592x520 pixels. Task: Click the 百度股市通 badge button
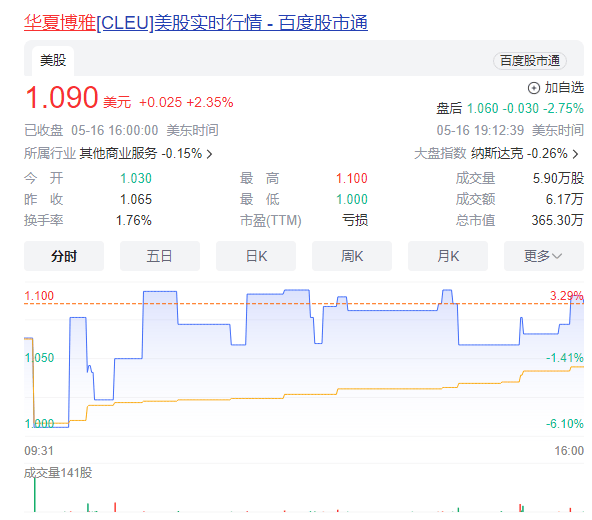[530, 61]
